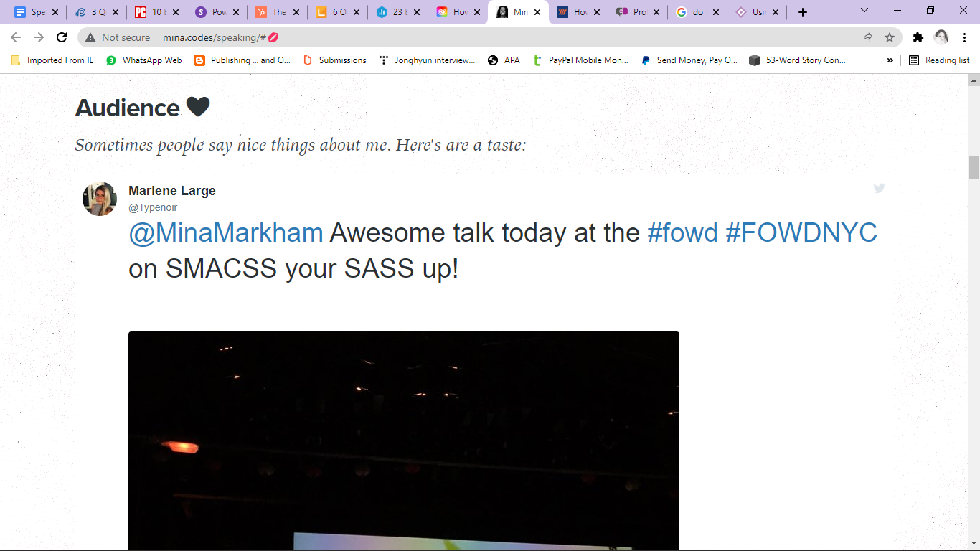Bookmark this page with the star icon
The height and width of the screenshot is (551, 980).
pyautogui.click(x=890, y=37)
